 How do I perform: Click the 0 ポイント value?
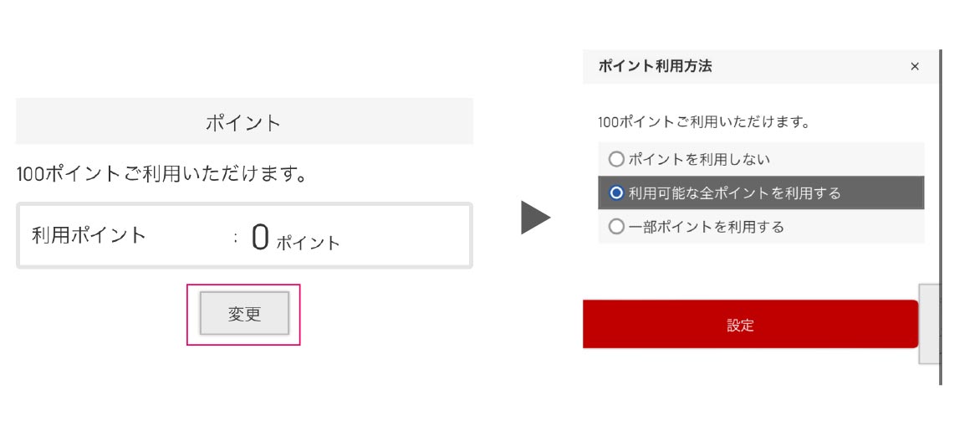point(260,239)
